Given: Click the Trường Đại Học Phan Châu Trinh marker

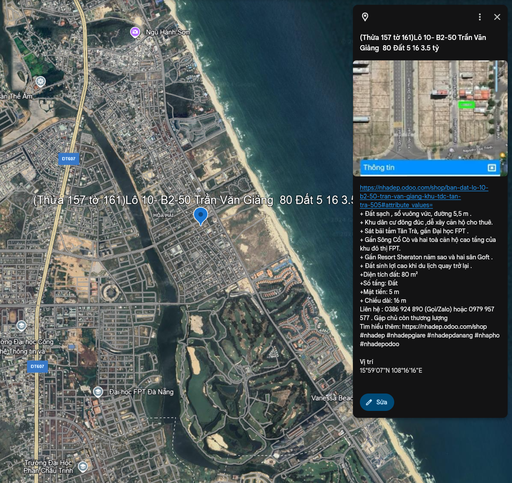Looking at the screenshot, I should pyautogui.click(x=82, y=467).
